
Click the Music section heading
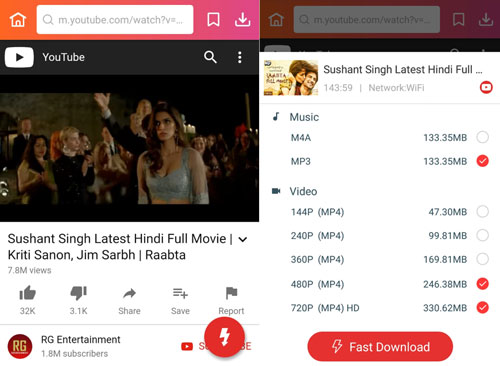(304, 117)
